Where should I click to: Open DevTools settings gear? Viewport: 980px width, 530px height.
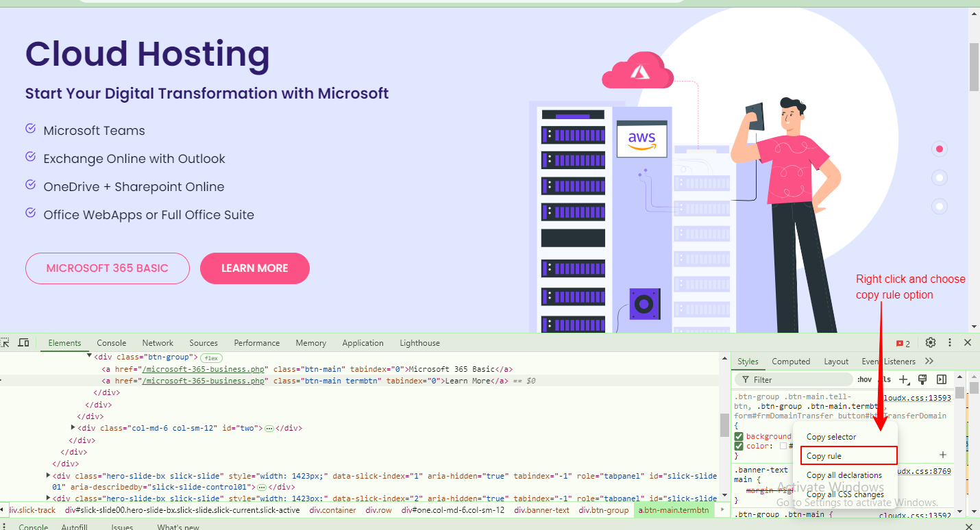pos(930,342)
